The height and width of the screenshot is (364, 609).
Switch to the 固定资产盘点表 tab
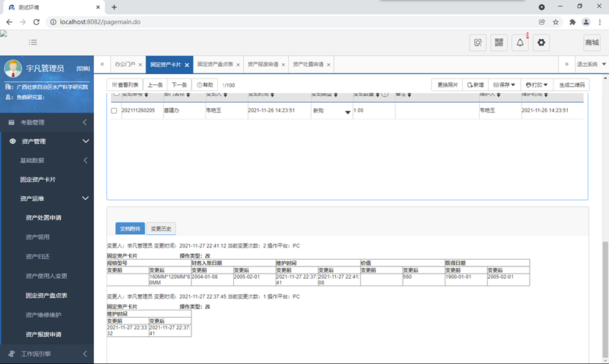[215, 65]
